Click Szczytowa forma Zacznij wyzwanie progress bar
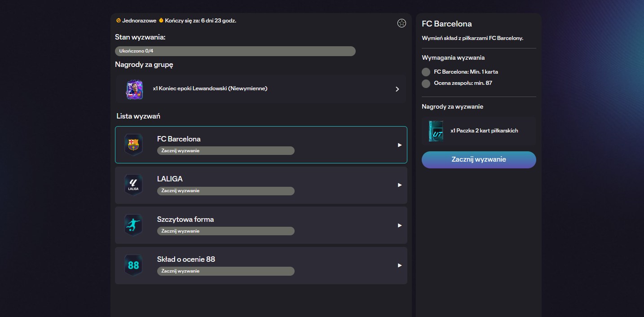 [x=226, y=231]
